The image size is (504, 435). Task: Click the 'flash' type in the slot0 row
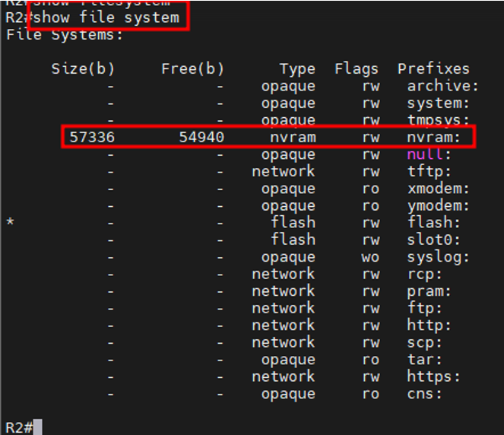(293, 240)
